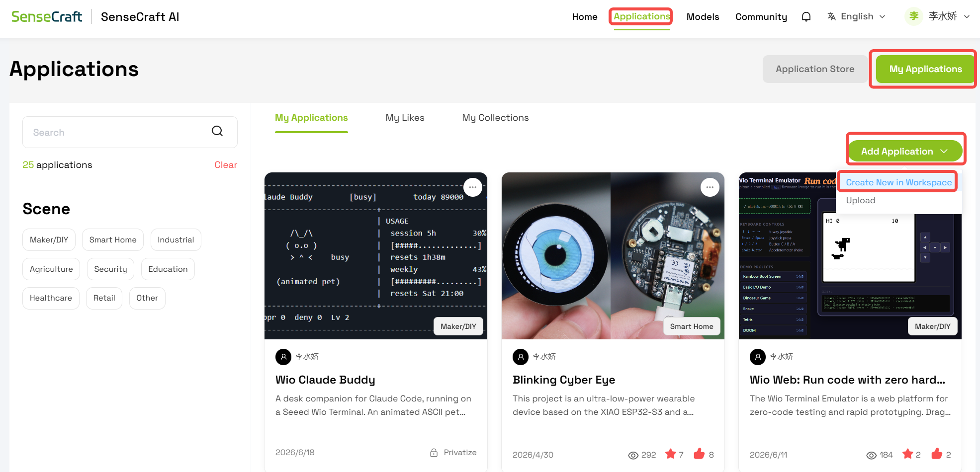Click the date 2026/6/11

[x=769, y=455]
